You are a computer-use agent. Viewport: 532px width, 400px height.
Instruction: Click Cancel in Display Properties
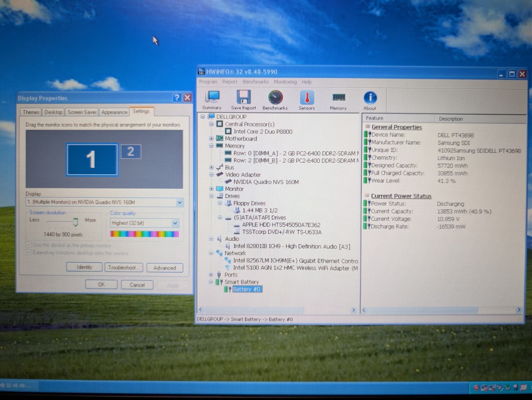[137, 285]
